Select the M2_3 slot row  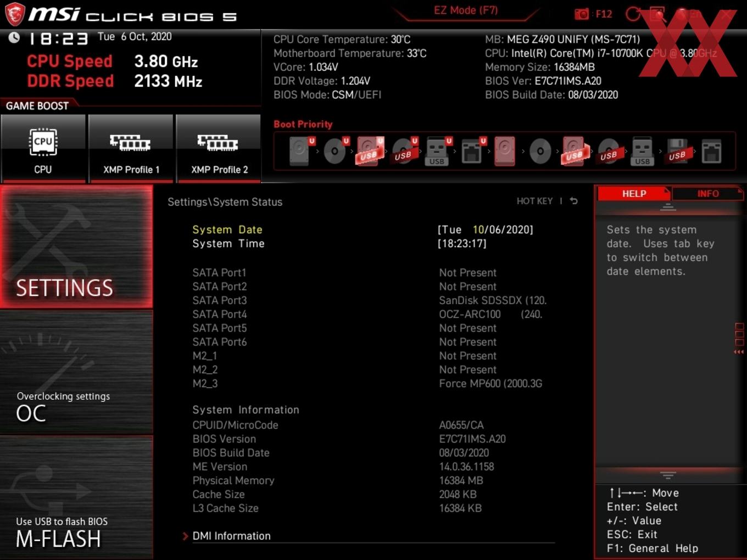tap(368, 383)
